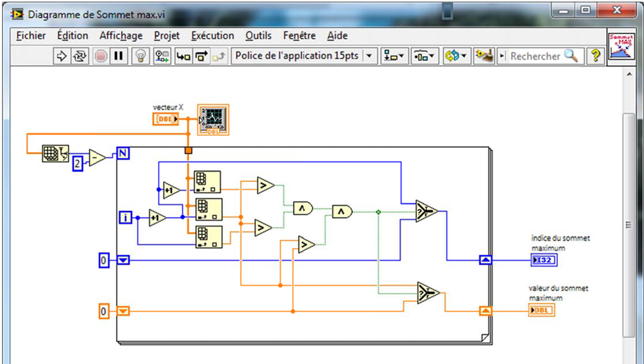The height and width of the screenshot is (364, 644).
Task: Select the topmost Index Array node
Action: pyautogui.click(x=208, y=182)
